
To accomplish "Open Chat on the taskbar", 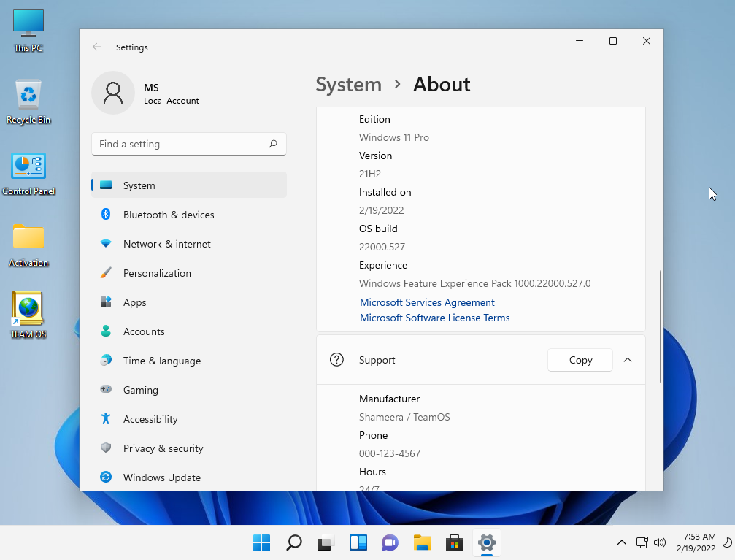I will coord(390,542).
